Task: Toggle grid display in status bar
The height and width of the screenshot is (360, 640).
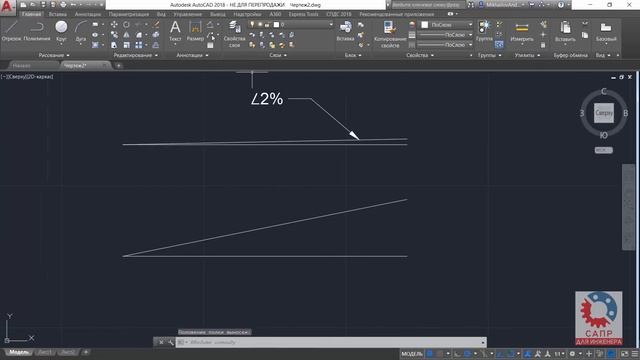Action: click(x=430, y=353)
